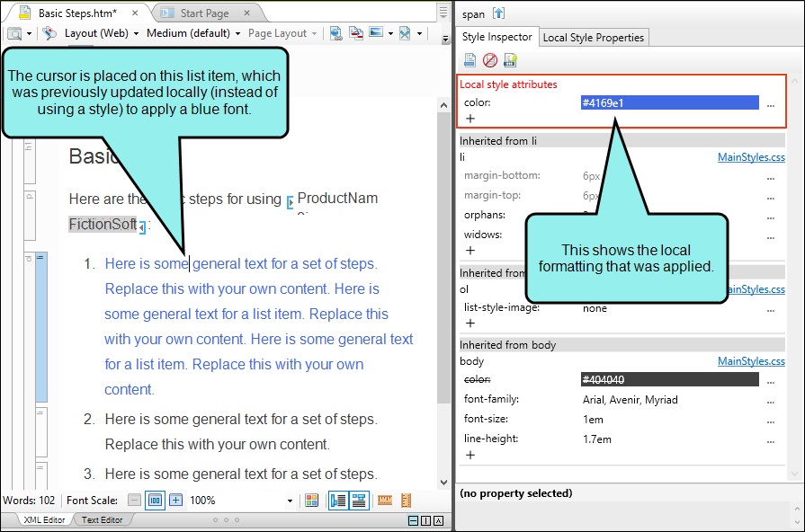Click the insert hyperlink globe icon
805x532 pixels.
coord(335,33)
